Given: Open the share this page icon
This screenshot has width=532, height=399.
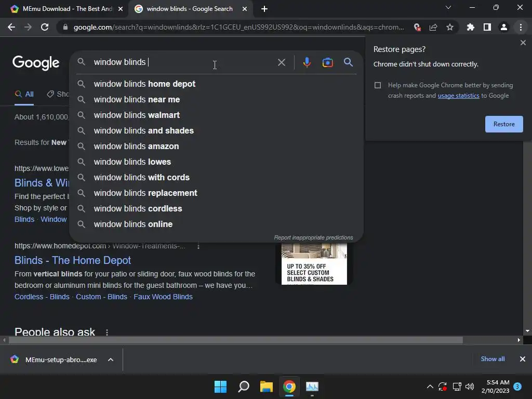Looking at the screenshot, I should click(x=433, y=27).
